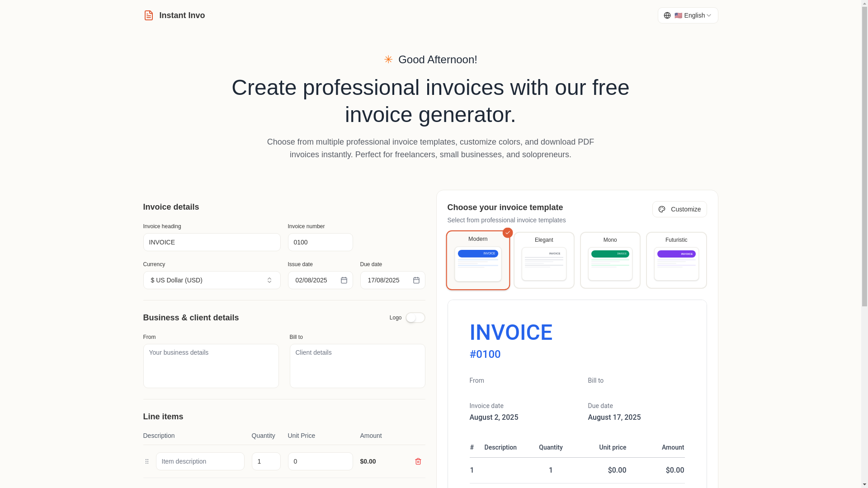
Task: Click the Choose your invoice template heading
Action: coord(505,207)
